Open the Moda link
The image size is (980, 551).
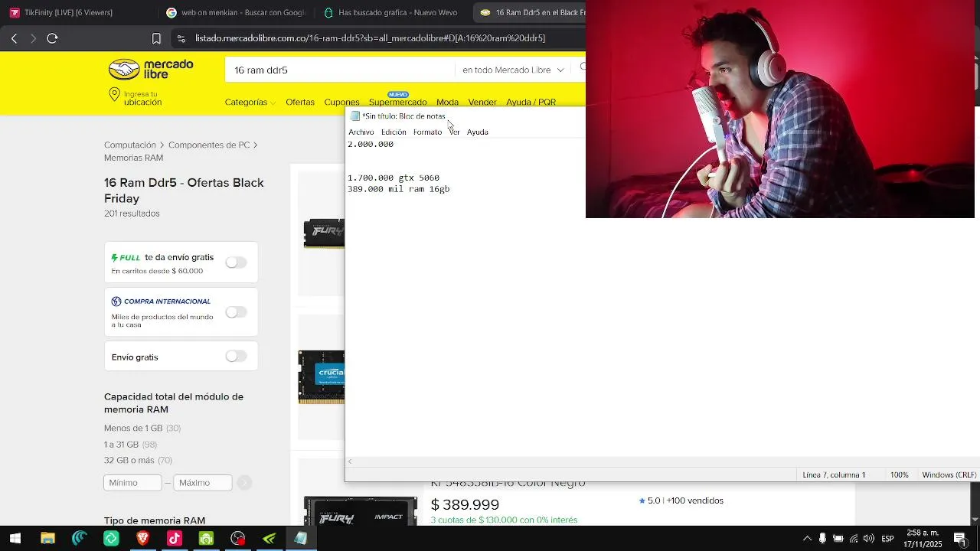coord(447,102)
